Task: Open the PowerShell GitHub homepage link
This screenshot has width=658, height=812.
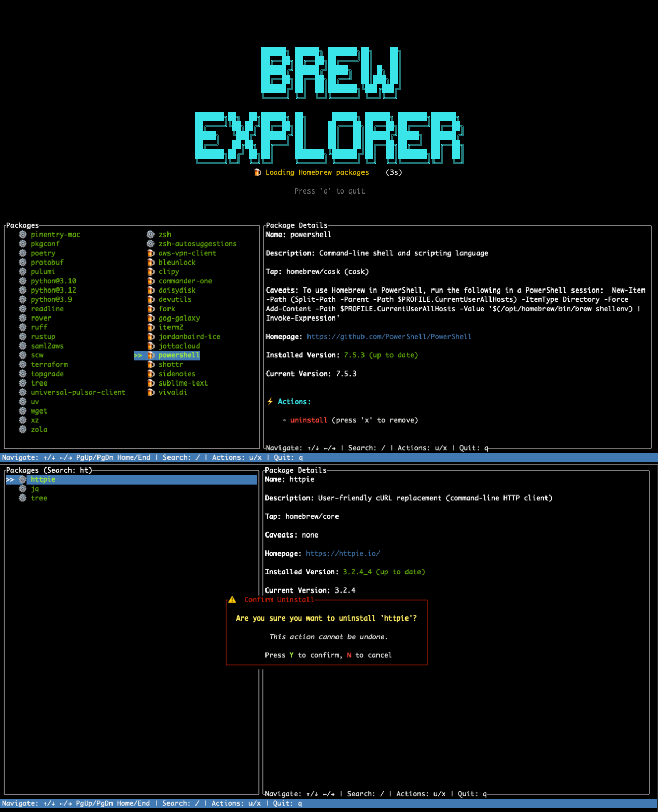Action: click(389, 337)
